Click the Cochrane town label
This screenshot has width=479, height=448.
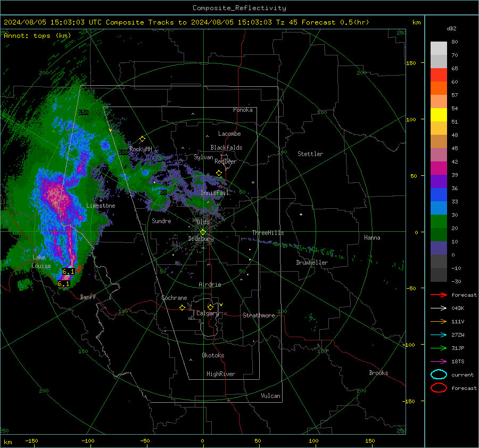point(174,298)
